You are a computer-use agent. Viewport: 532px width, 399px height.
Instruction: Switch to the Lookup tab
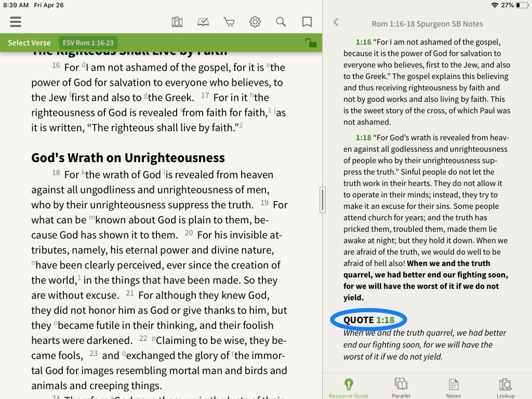click(x=506, y=389)
